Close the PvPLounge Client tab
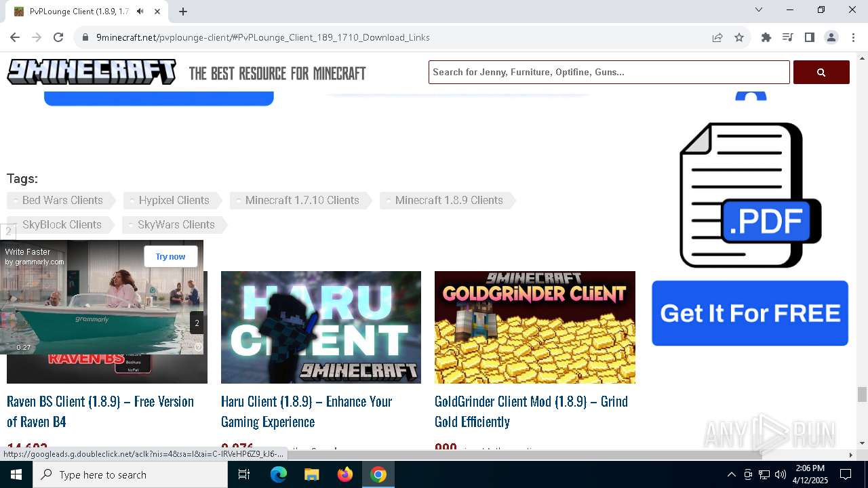Image resolution: width=868 pixels, height=488 pixels. click(x=157, y=12)
